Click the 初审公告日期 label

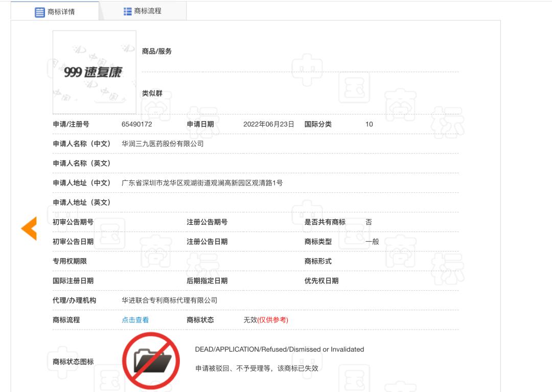[73, 242]
